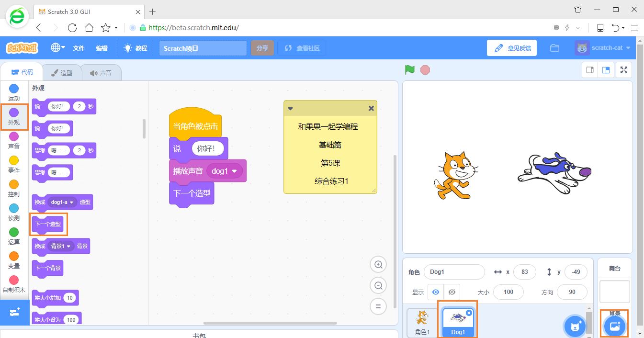Click the x position field 83
Screen dimensions: 644x338
click(525, 272)
